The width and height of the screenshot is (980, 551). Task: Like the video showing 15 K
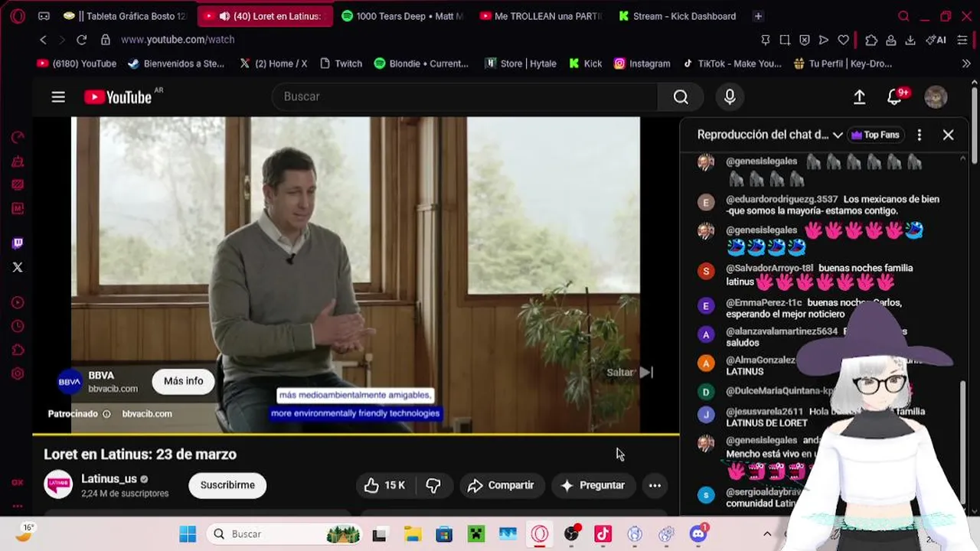384,485
